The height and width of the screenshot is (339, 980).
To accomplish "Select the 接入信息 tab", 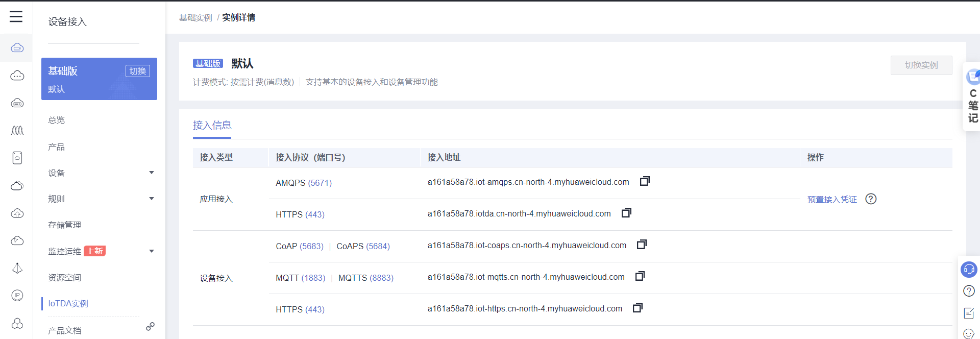I will [x=212, y=126].
